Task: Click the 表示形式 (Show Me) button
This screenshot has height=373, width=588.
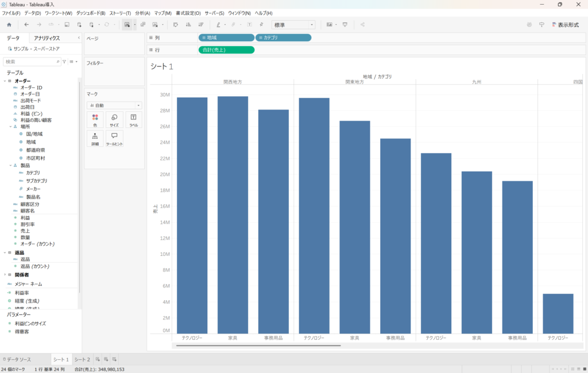Action: point(565,25)
